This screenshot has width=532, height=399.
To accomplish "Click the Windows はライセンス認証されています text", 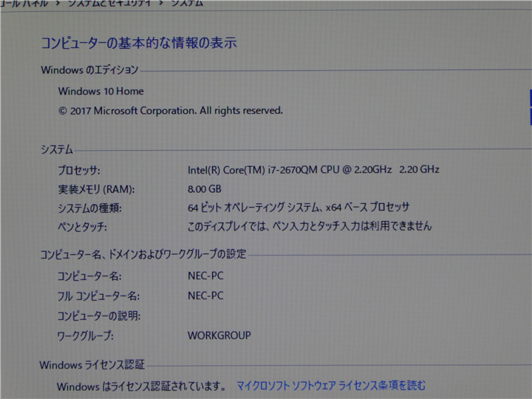I will pyautogui.click(x=141, y=386).
